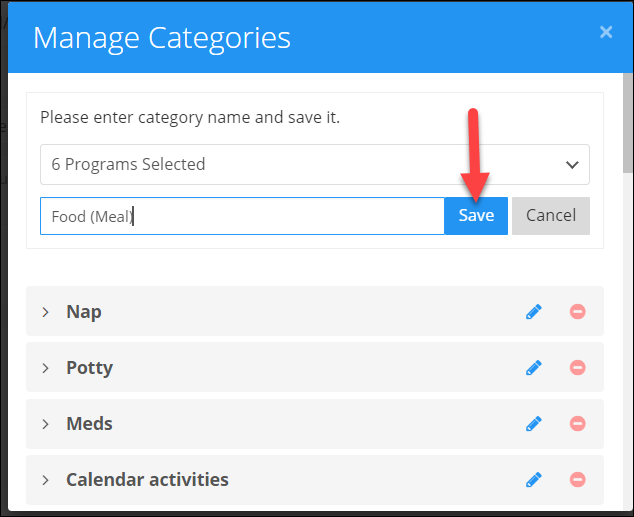This screenshot has height=517, width=634.
Task: Remove the Calendar activities category
Action: (577, 480)
